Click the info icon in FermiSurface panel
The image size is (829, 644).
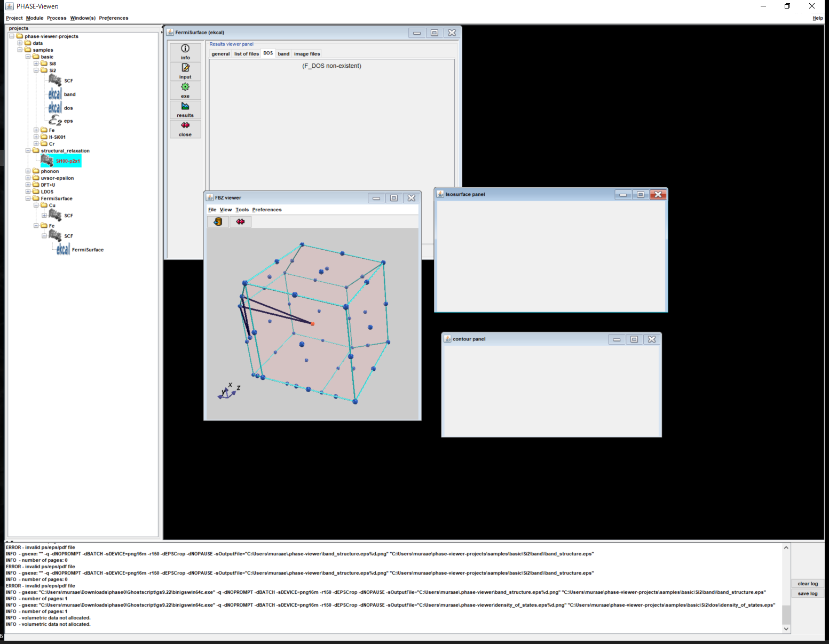(x=185, y=49)
